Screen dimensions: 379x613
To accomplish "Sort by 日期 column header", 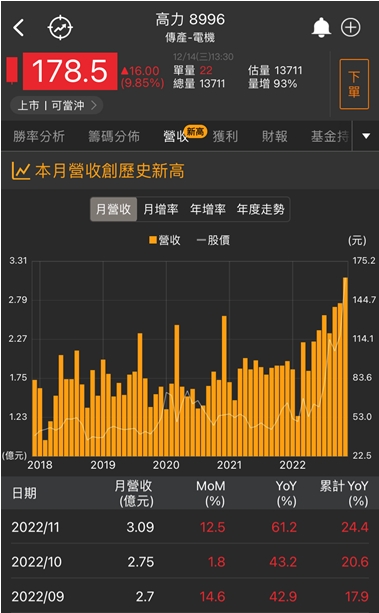I will tap(24, 493).
